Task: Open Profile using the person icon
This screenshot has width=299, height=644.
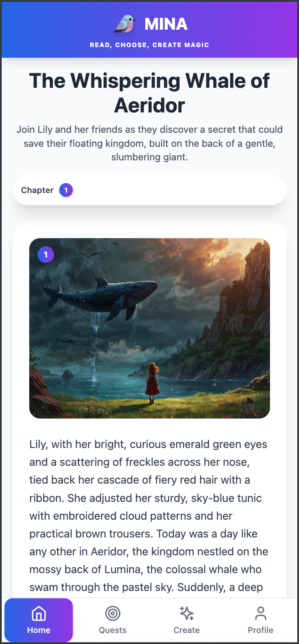Action: 260,613
